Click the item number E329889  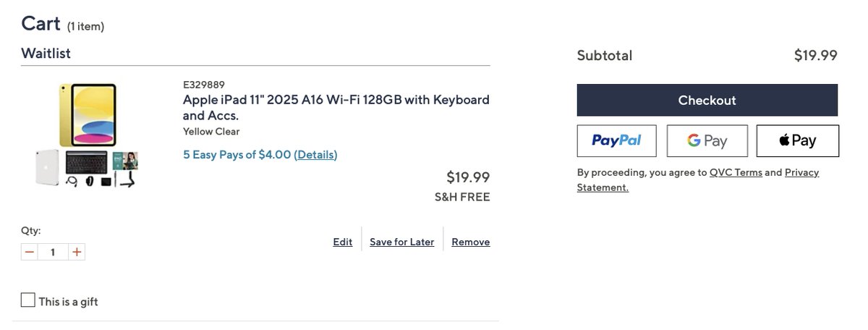pos(204,85)
